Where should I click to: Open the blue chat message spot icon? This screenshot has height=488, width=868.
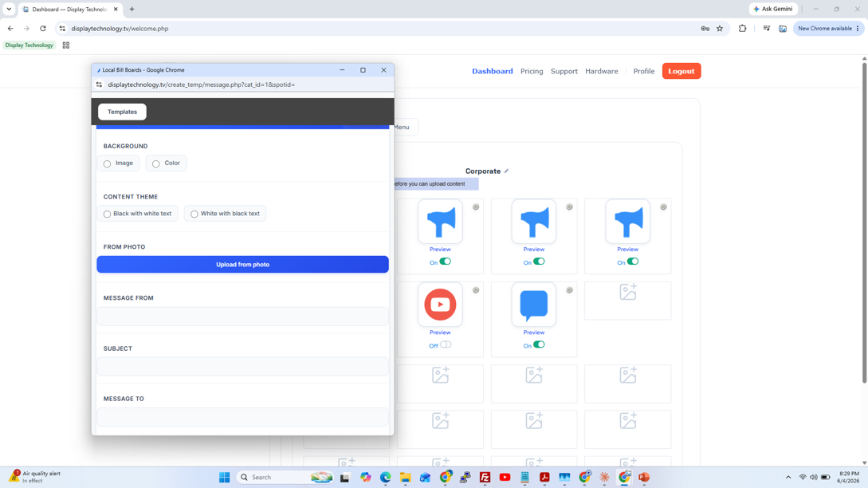click(x=534, y=304)
